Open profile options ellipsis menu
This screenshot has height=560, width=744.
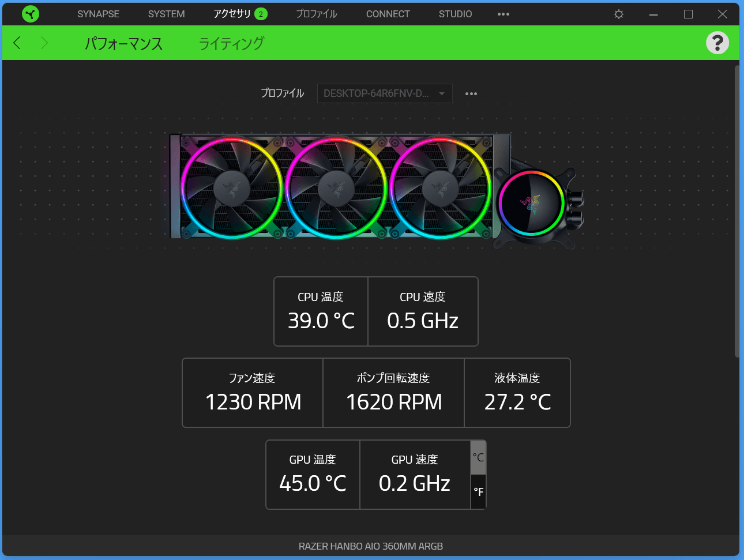click(471, 93)
